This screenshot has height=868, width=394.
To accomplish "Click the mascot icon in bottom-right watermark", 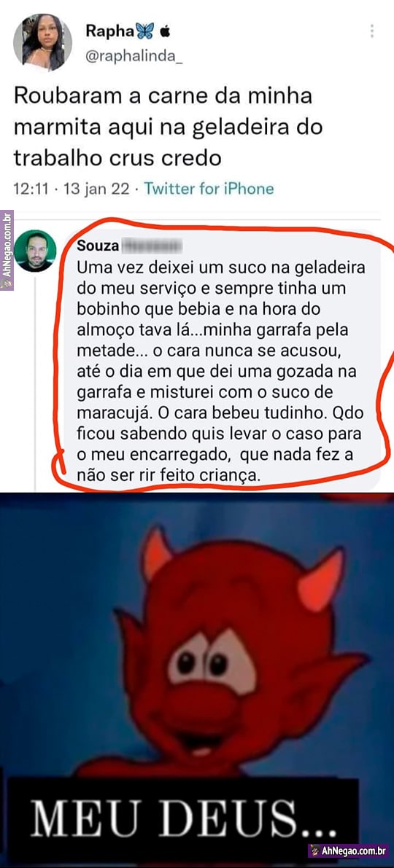I will 315,851.
